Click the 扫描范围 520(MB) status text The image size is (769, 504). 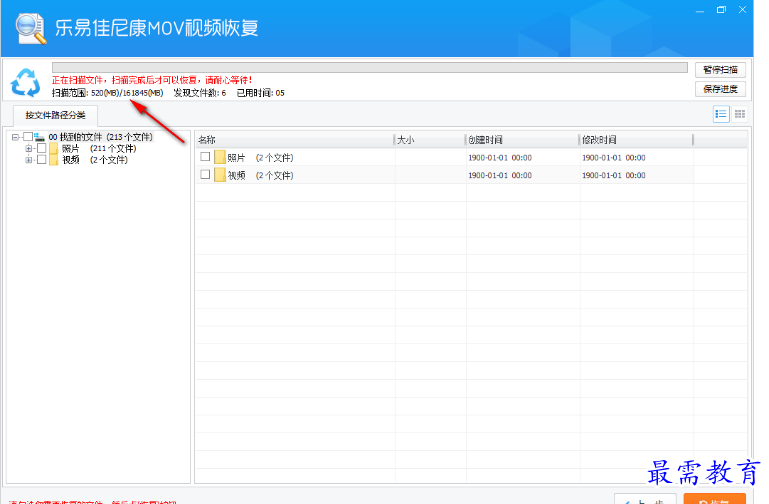107,93
